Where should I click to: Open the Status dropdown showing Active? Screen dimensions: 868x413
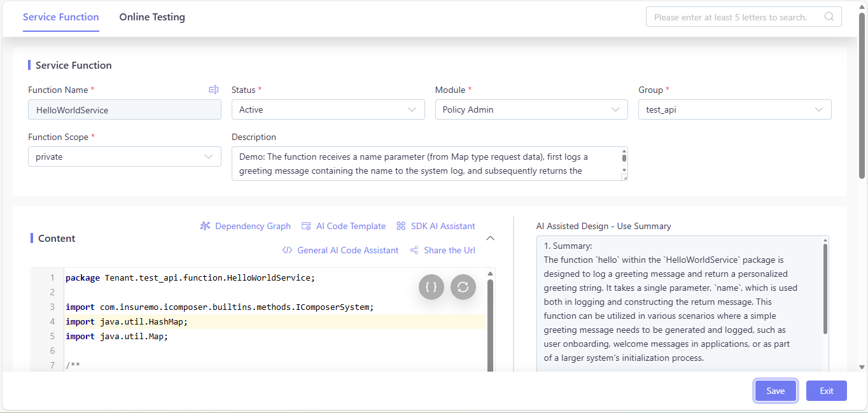click(328, 109)
